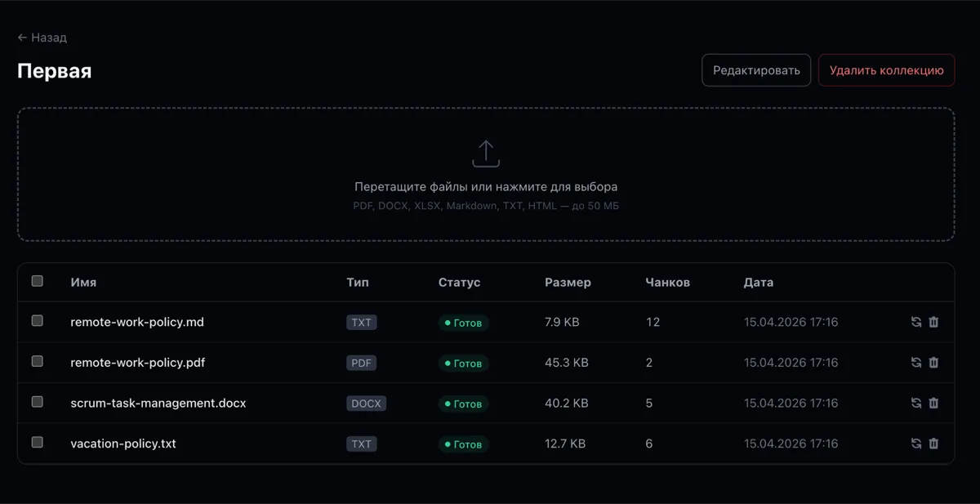980x504 pixels.
Task: Check the box for remote-work-policy.md
Action: 38,321
